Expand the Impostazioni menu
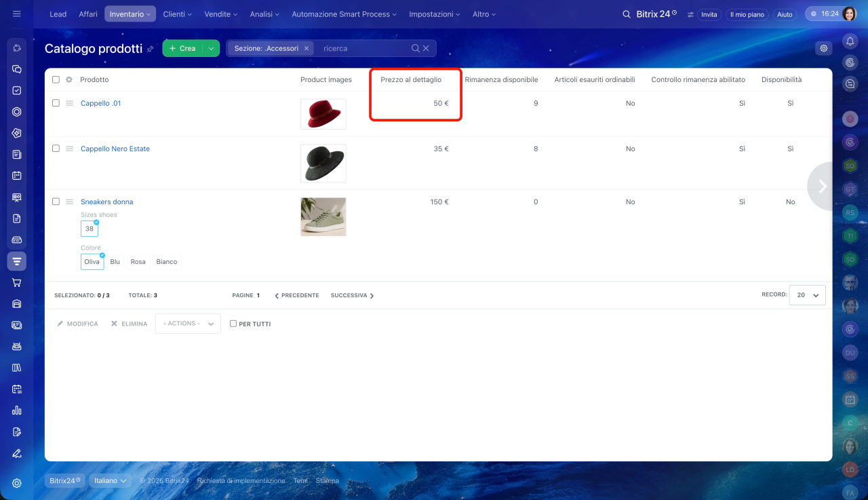The image size is (868, 500). (435, 14)
